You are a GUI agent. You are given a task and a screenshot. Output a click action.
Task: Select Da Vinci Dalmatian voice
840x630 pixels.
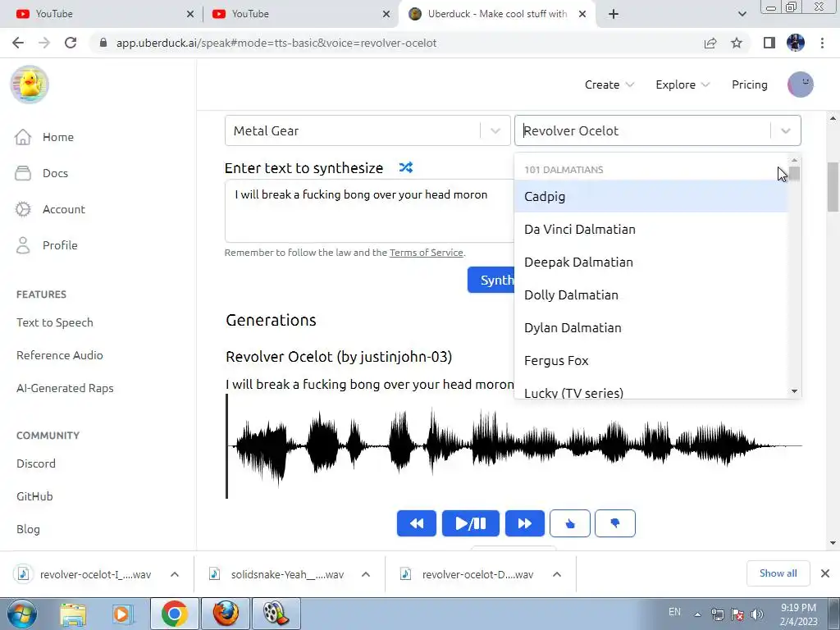click(x=651, y=230)
